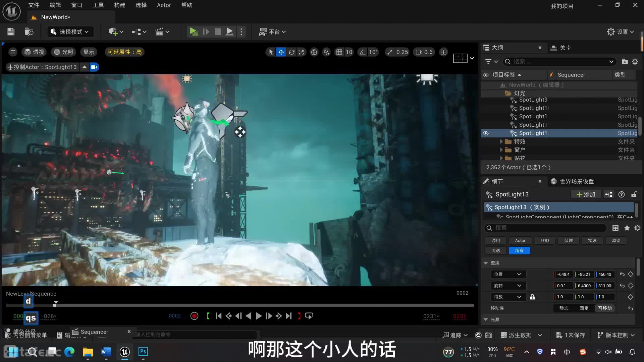
Task: Select the 通用 filter category
Action: point(496,241)
